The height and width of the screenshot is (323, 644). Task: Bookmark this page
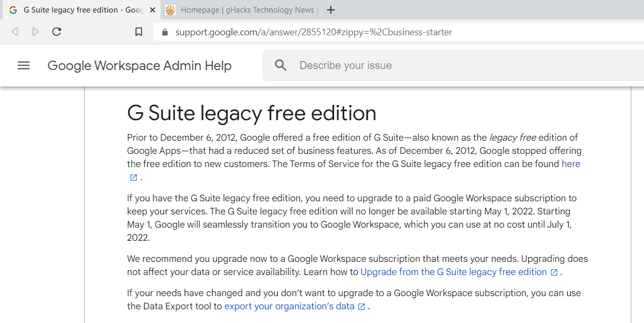[x=139, y=32]
